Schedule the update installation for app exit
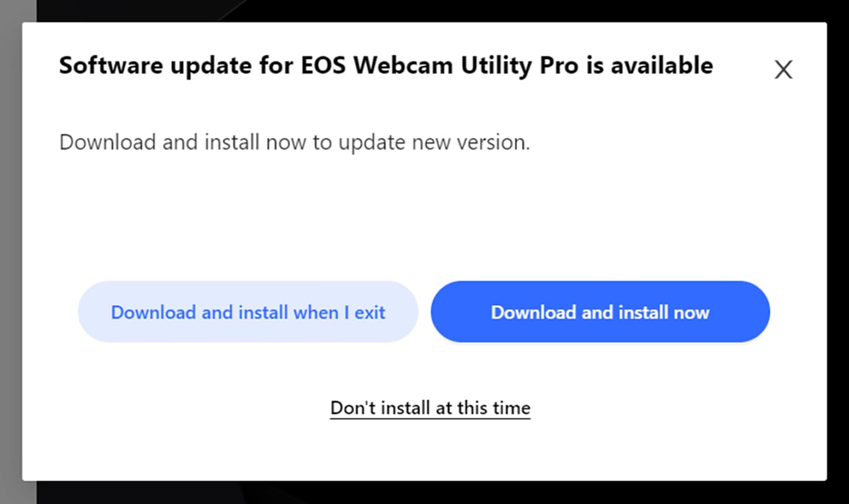Screen dimensions: 849x504 coord(248,312)
